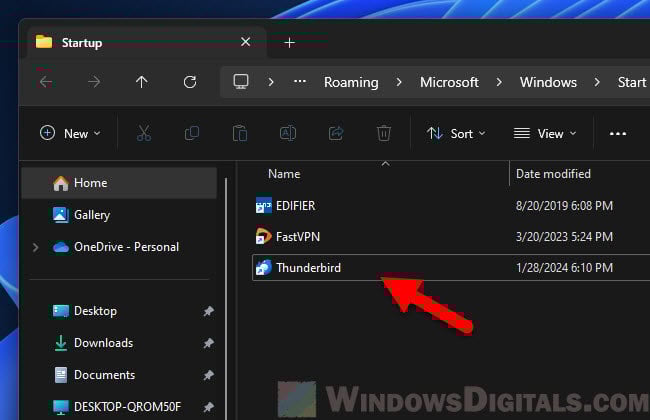
Task: Click the Copy icon in toolbar
Action: coord(192,134)
